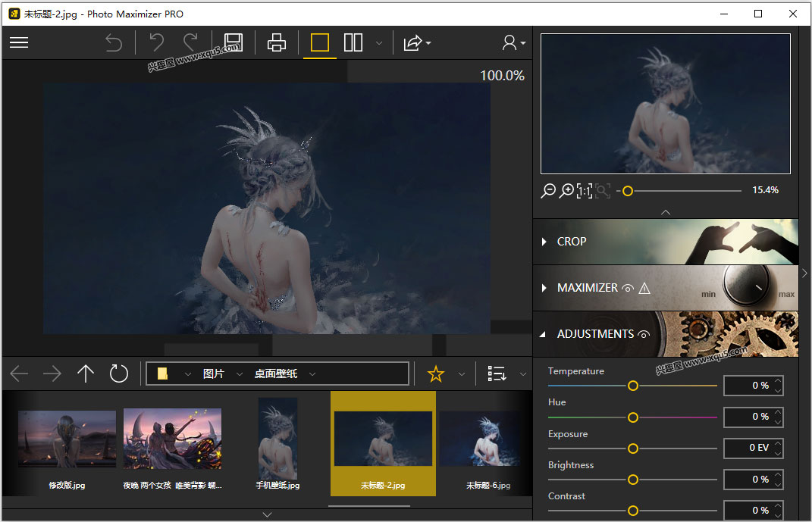Toggle the Adjustments eye visibility icon

coord(644,334)
